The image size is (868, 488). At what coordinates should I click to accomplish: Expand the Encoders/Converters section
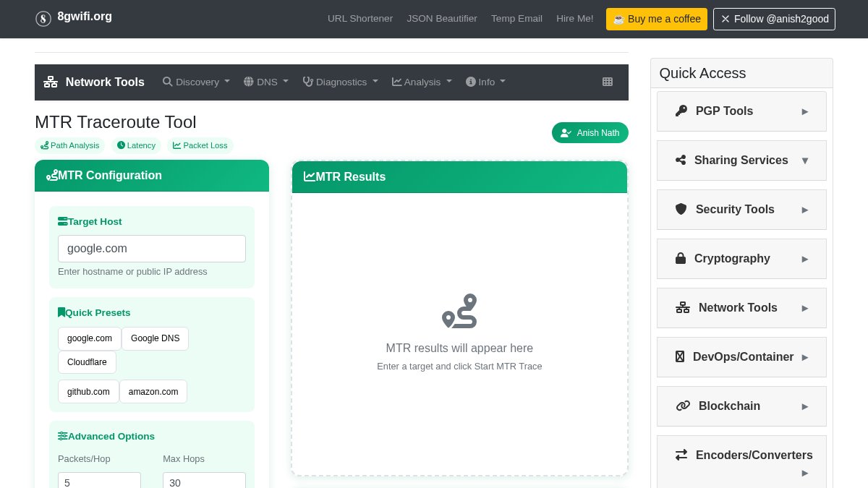point(741,462)
